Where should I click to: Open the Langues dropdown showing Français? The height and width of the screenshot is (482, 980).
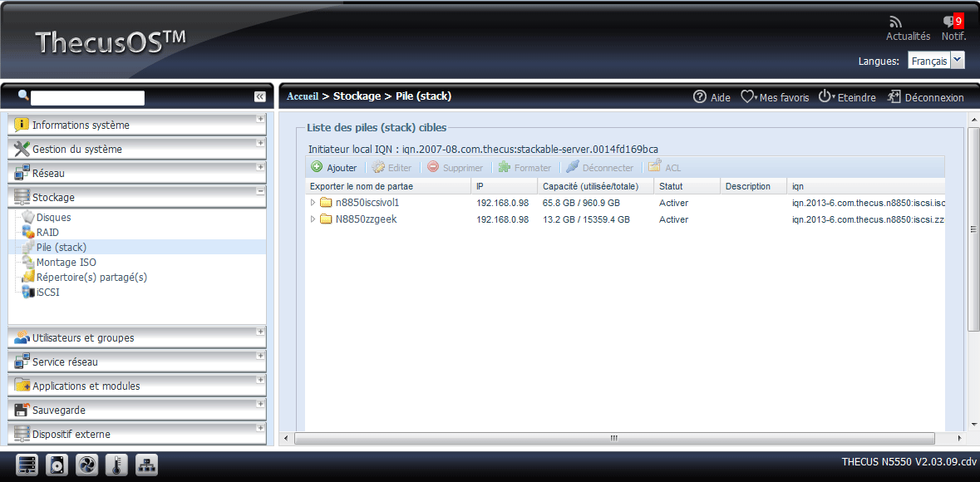[x=936, y=61]
